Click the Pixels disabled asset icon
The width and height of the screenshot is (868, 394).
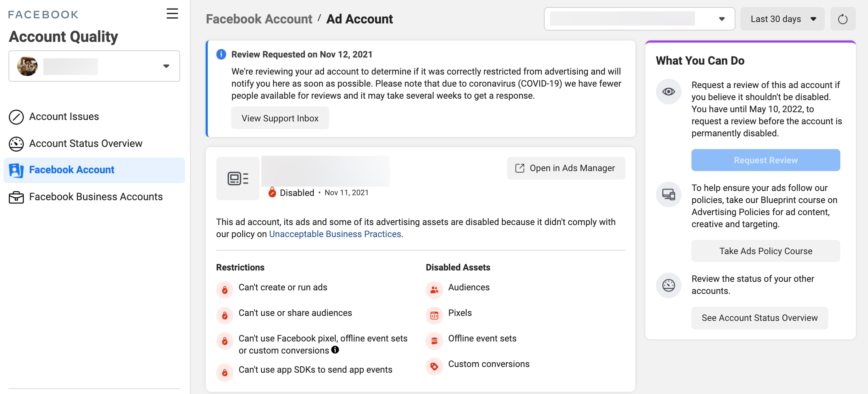click(x=434, y=316)
